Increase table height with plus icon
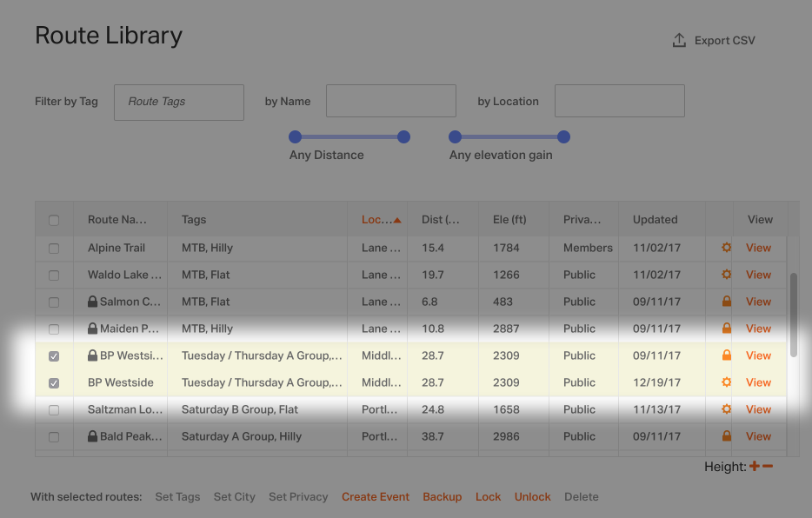 755,466
